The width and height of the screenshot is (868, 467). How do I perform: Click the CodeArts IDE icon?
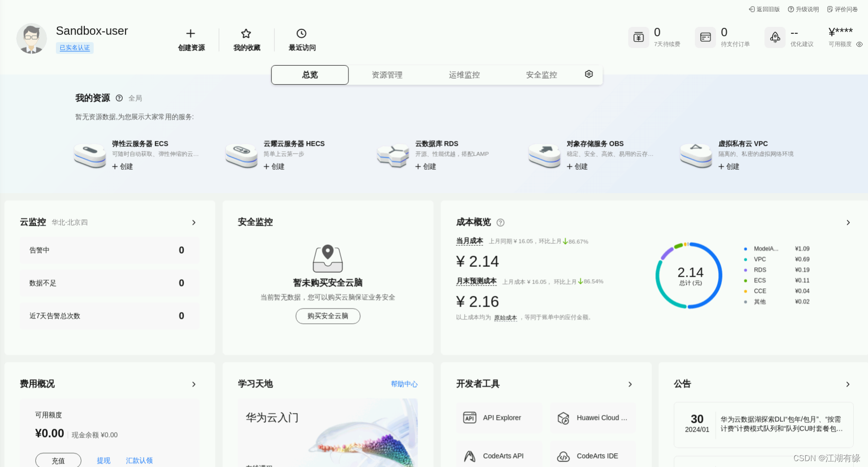(x=563, y=456)
